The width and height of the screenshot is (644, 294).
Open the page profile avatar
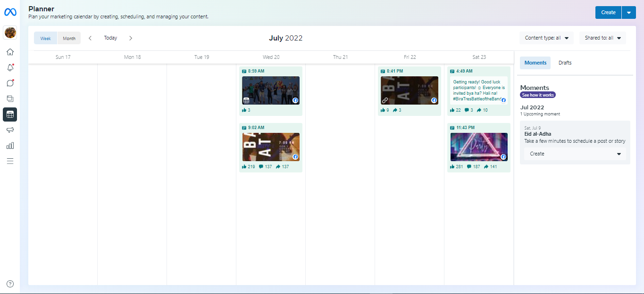click(10, 33)
